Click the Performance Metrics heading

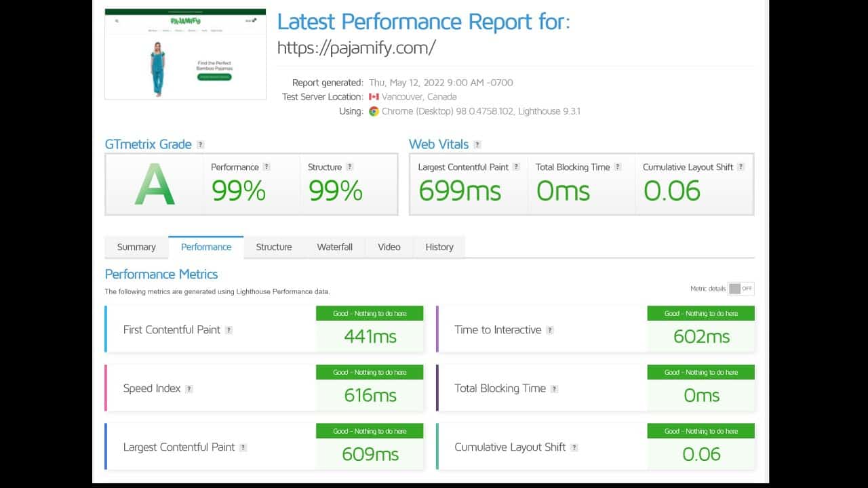[161, 274]
